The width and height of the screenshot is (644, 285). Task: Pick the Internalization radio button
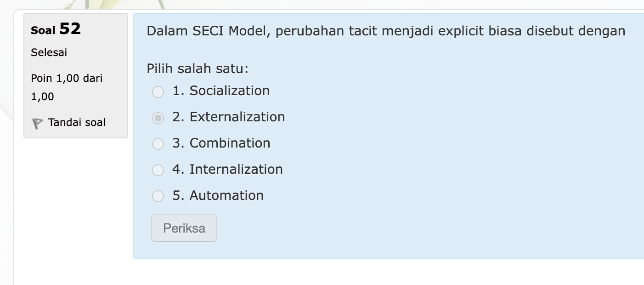(x=158, y=171)
